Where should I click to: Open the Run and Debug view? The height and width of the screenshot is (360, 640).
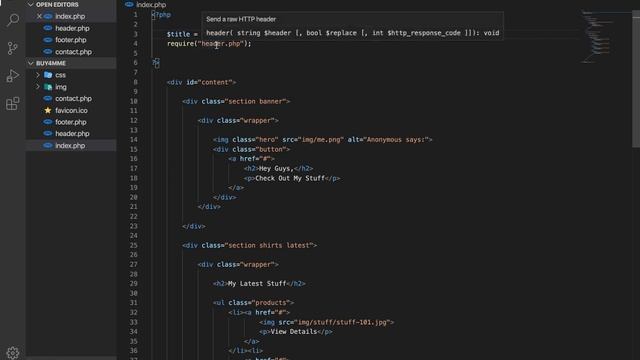13,76
